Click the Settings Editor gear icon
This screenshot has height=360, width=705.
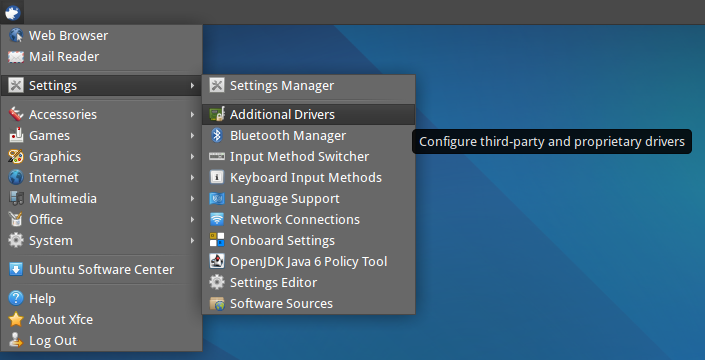[217, 283]
